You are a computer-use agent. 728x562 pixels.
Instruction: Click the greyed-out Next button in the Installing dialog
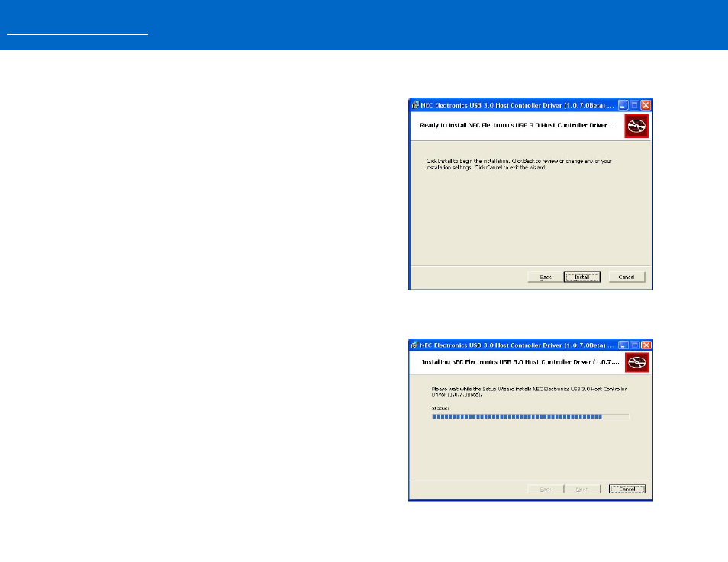[x=581, y=489]
